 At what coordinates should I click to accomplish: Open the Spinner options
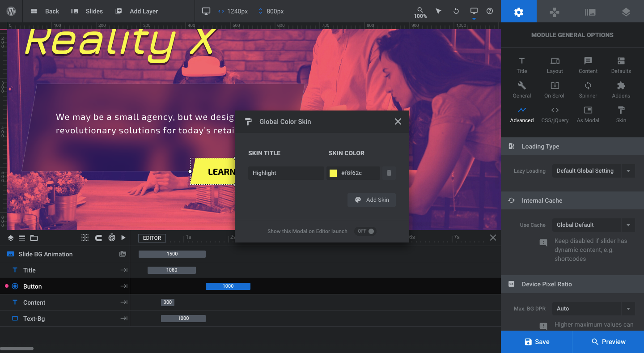point(588,90)
